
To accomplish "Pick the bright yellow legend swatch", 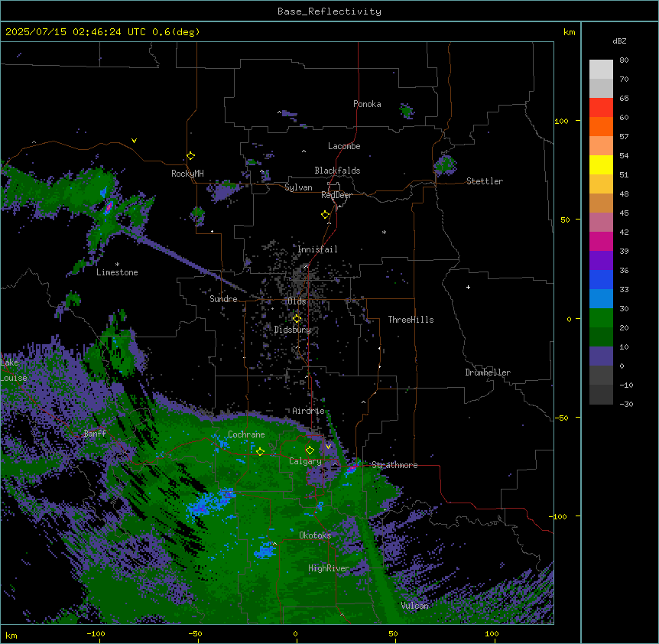I will tap(601, 164).
